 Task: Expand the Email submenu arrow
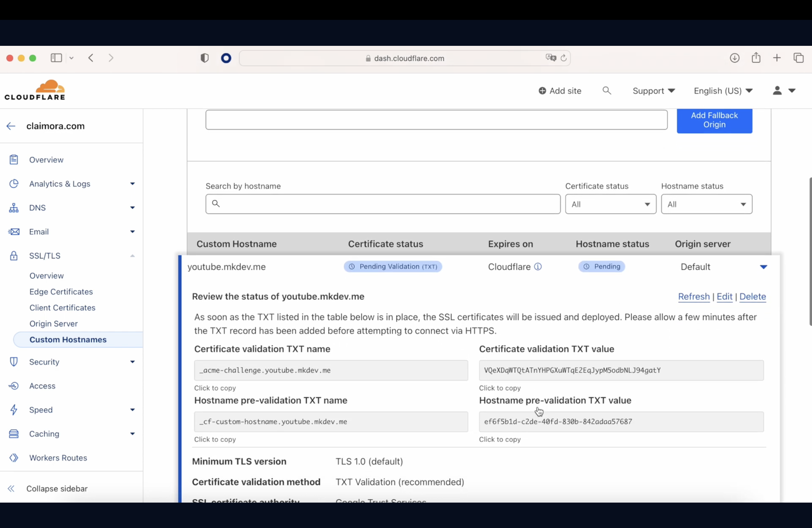(x=133, y=232)
